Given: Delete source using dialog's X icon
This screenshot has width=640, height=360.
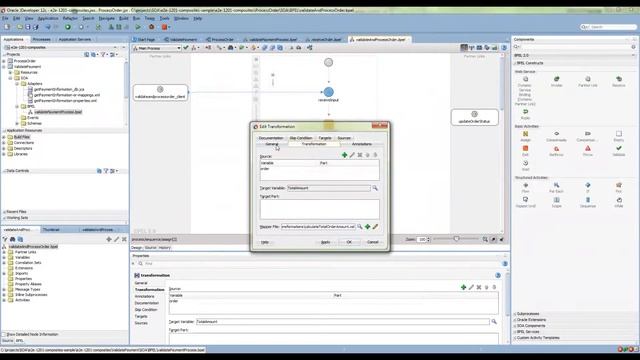Looking at the screenshot, I should (x=360, y=155).
